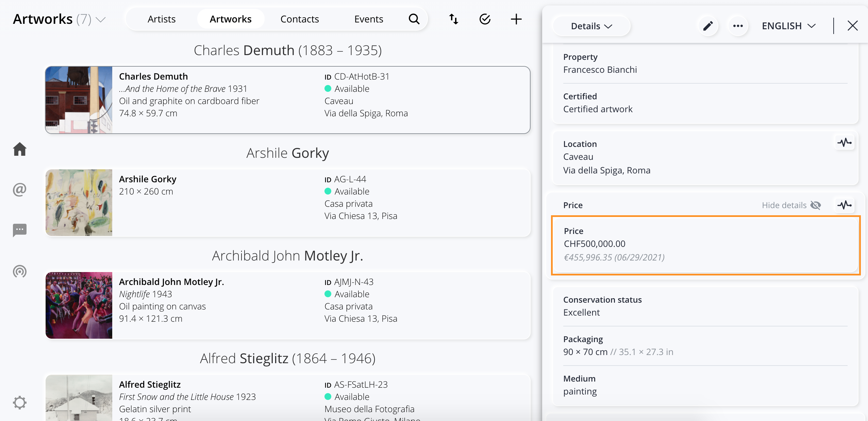This screenshot has width=868, height=421.
Task: Click artwork ID CD-AtHotB-31
Action: click(x=362, y=77)
